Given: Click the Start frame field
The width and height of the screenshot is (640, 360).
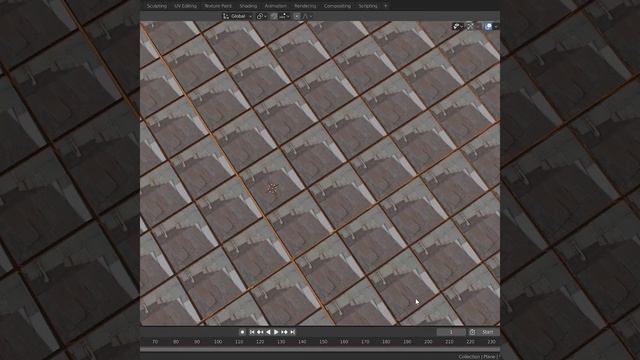Looking at the screenshot, I should 488,332.
